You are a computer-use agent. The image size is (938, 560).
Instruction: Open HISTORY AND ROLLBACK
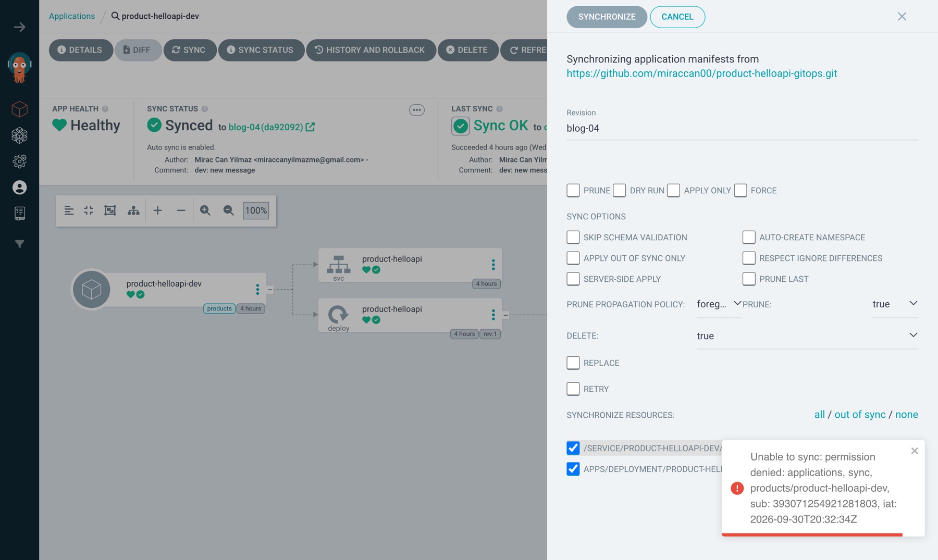point(371,50)
